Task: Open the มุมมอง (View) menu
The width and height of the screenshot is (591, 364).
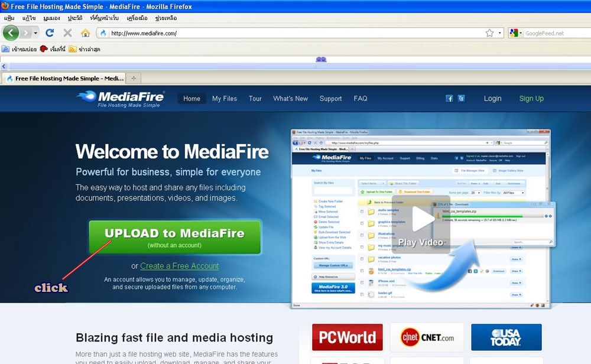Action: click(x=51, y=18)
